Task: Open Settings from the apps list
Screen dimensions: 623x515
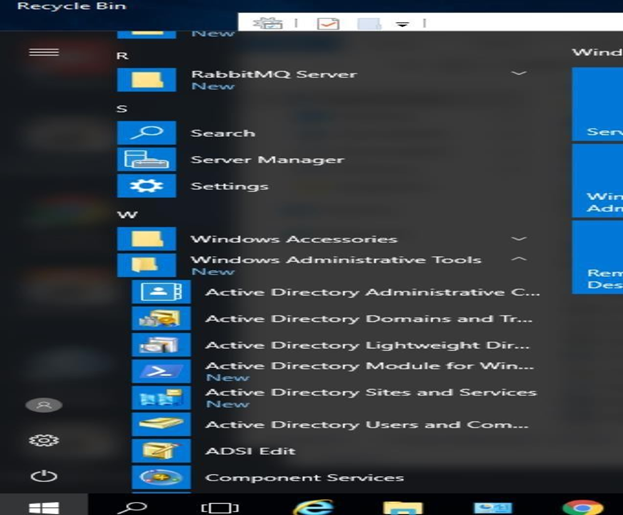Action: [x=229, y=186]
